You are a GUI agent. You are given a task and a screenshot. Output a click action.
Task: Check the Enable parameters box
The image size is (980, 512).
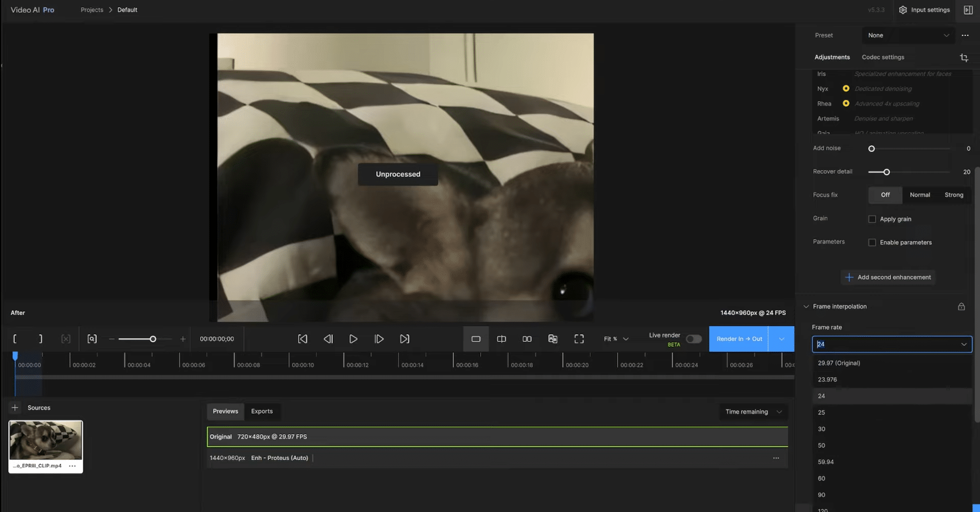872,242
